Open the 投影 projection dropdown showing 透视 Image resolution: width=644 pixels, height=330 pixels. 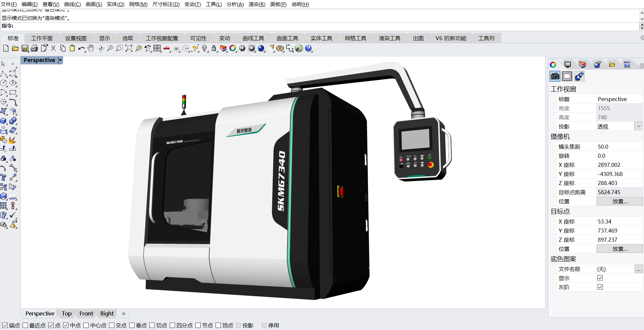pos(639,126)
